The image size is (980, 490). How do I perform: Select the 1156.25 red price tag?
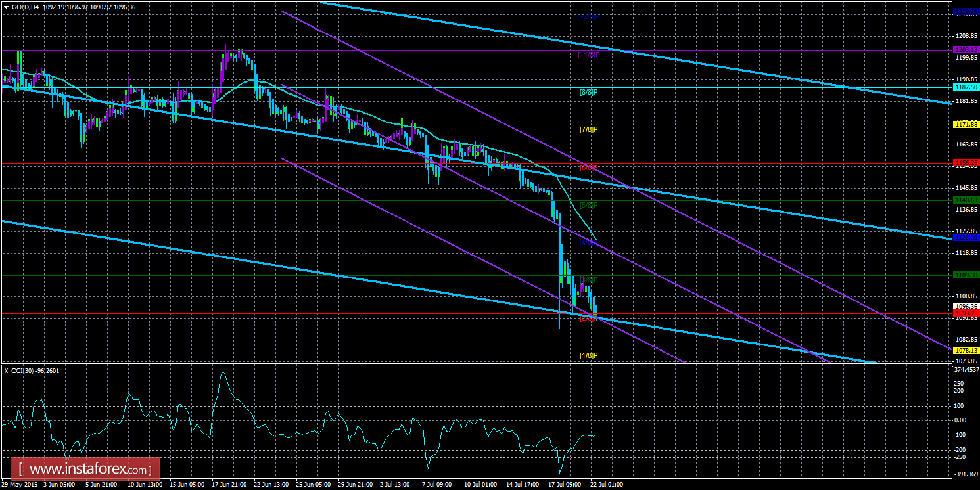(x=966, y=162)
